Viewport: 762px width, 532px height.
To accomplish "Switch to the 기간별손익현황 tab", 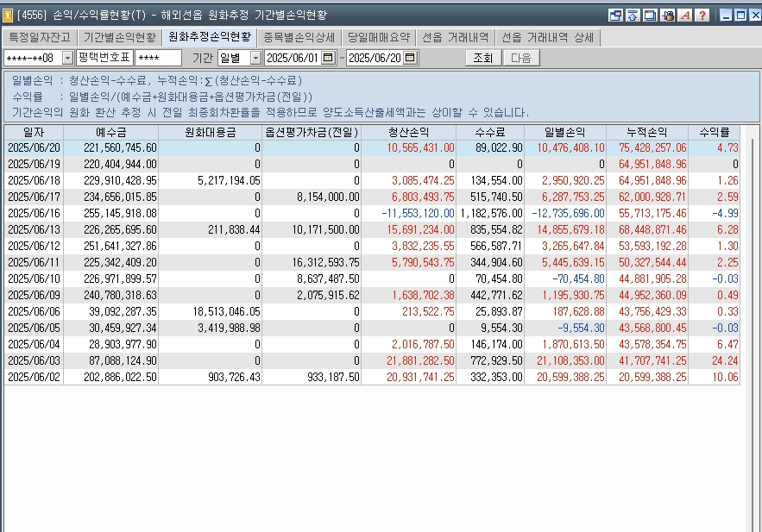I will (120, 37).
